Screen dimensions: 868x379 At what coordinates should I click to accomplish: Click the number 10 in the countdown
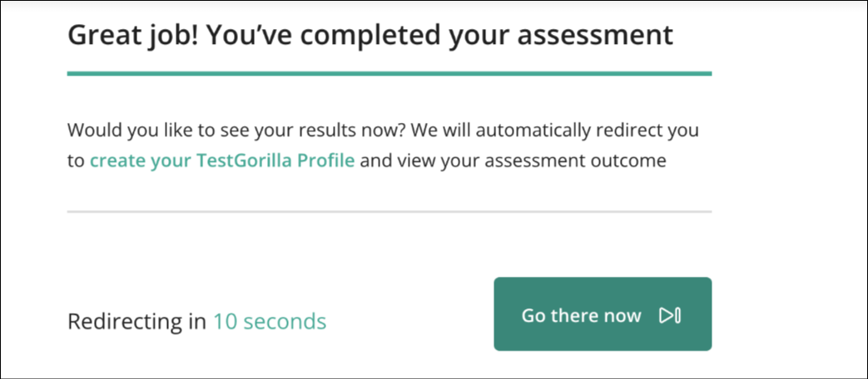225,321
